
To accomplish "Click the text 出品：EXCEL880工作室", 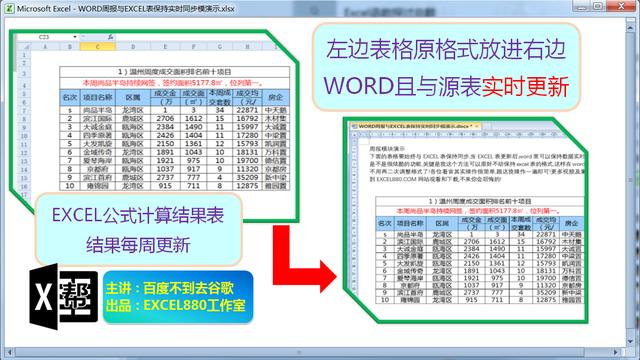I will click(x=176, y=305).
